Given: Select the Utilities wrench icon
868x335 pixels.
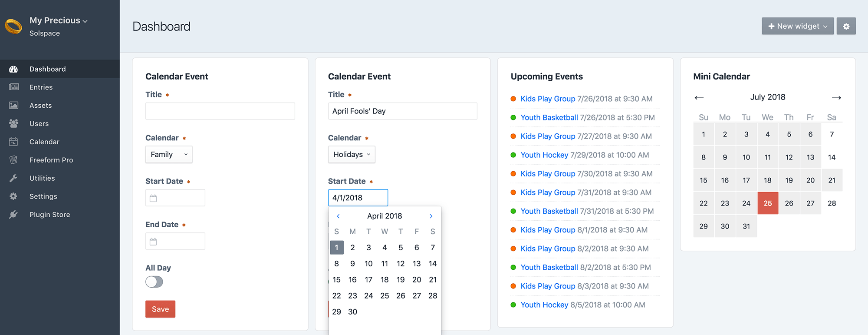Looking at the screenshot, I should (14, 178).
